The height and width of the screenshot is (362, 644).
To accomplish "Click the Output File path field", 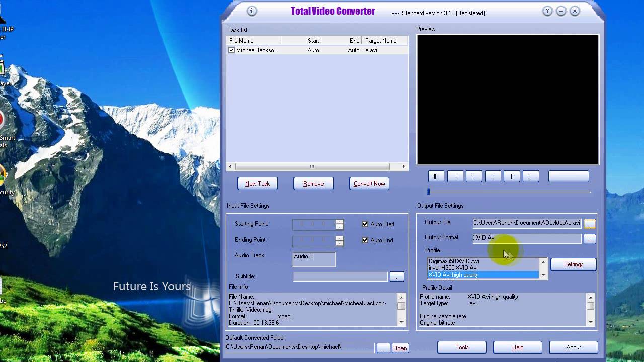I will coord(527,223).
